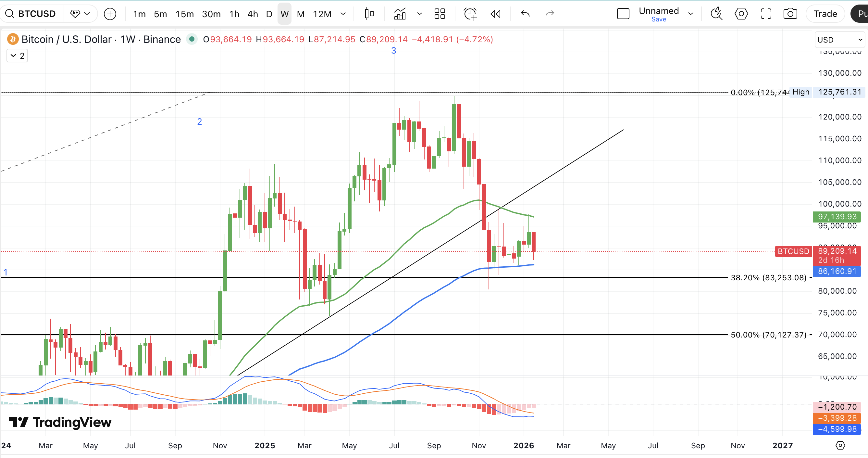Open the indicator templates grid icon
Image resolution: width=868 pixels, height=458 pixels.
click(x=440, y=14)
